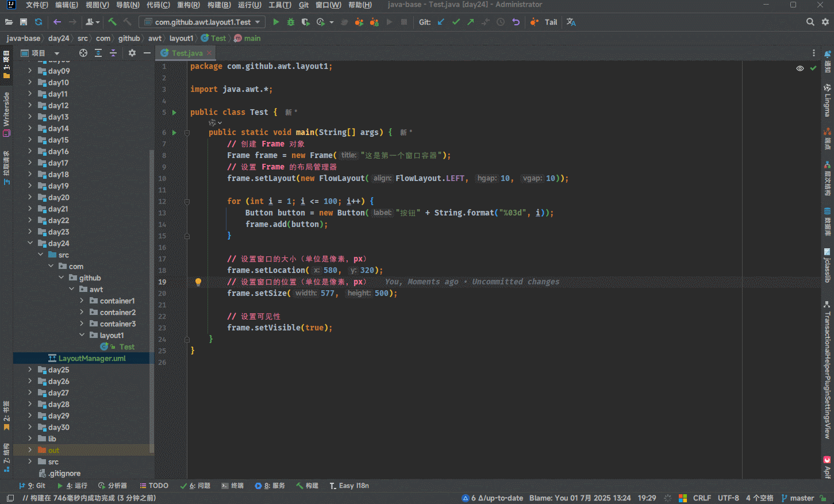
Task: Click the Git update project arrow
Action: [x=441, y=22]
